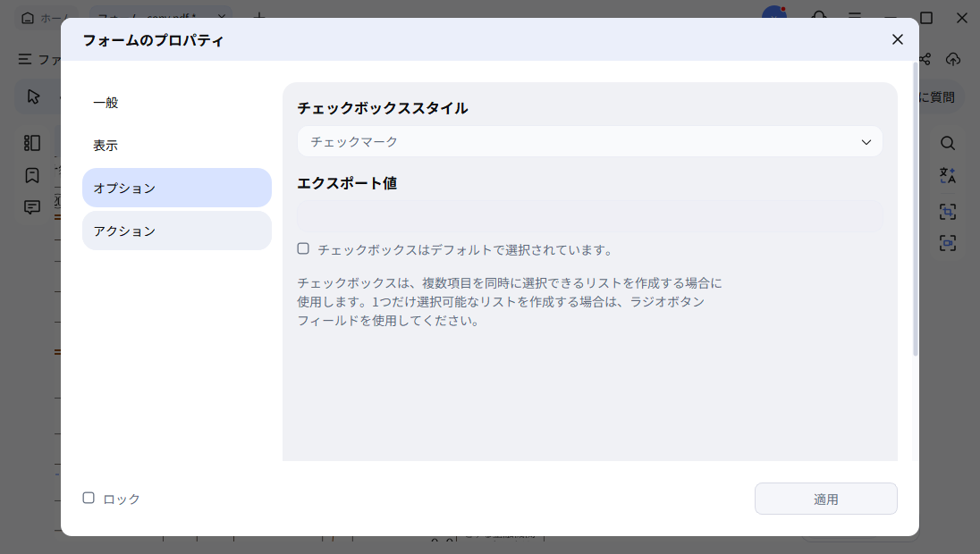Click the エクスポート値 input field
This screenshot has width=980, height=554.
(x=590, y=216)
